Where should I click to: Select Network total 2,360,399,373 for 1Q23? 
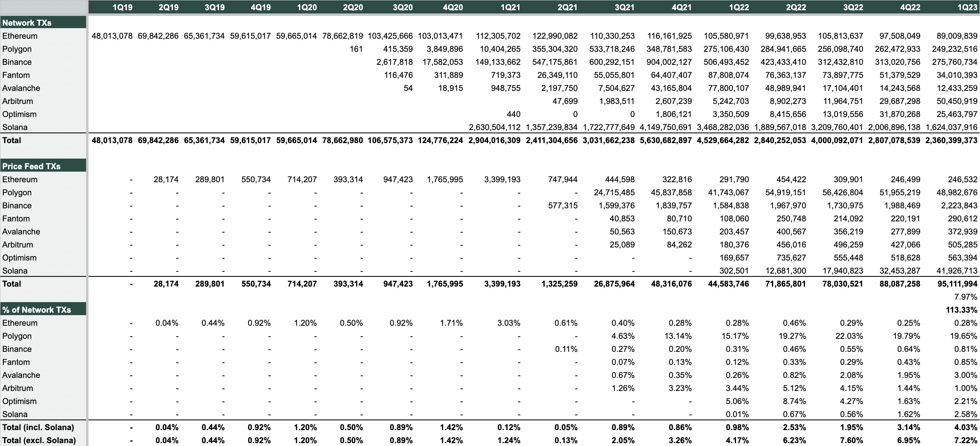click(951, 140)
